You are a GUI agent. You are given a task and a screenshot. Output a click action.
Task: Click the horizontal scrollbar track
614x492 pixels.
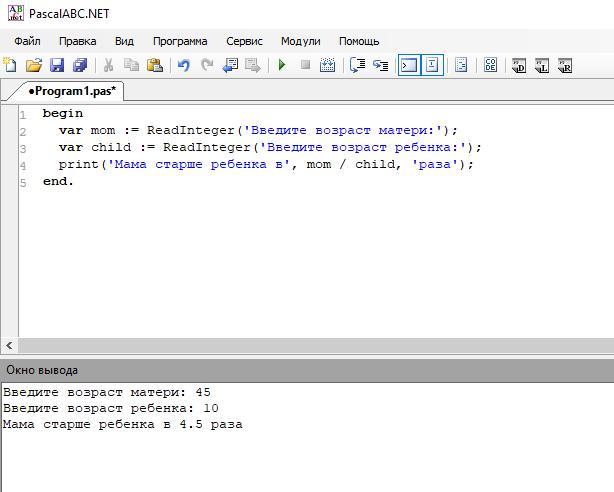[x=316, y=346]
